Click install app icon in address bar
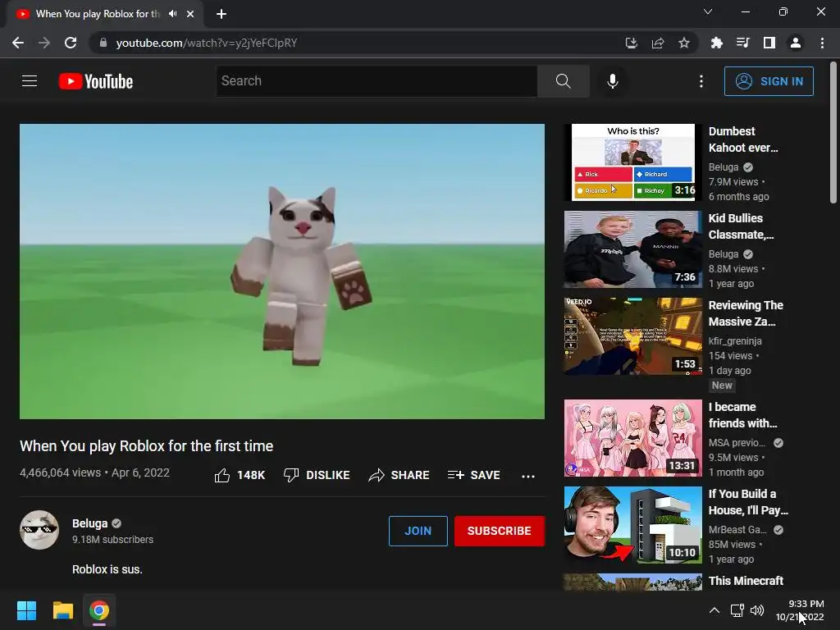Viewport: 840px width, 630px height. coord(631,43)
